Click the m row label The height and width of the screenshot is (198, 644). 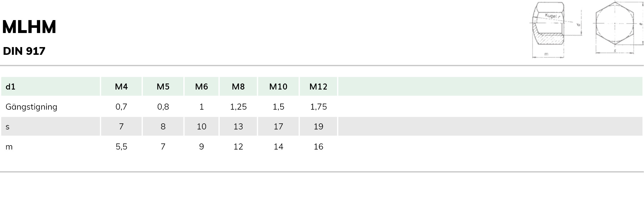9,147
